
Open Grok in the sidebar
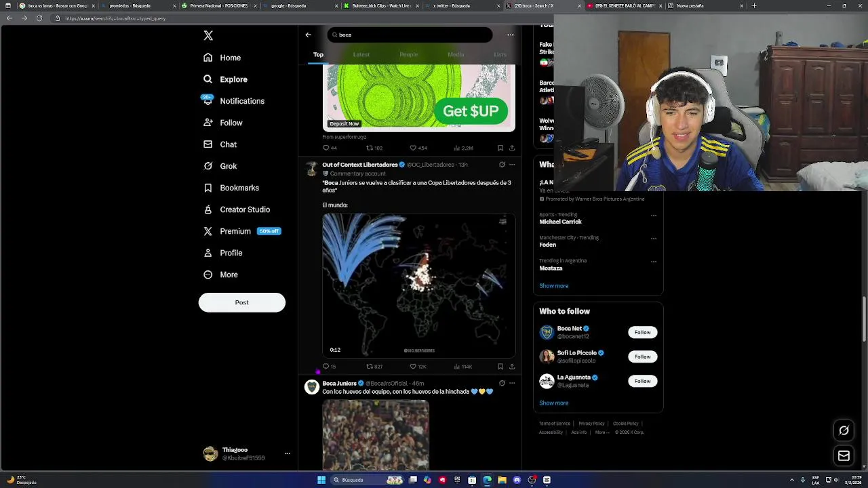tap(220, 166)
